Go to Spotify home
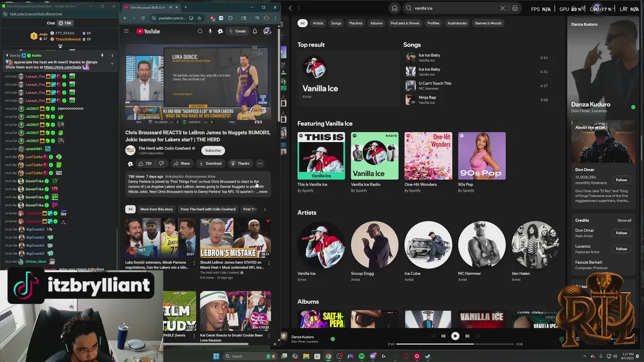This screenshot has width=644, height=362. (394, 8)
